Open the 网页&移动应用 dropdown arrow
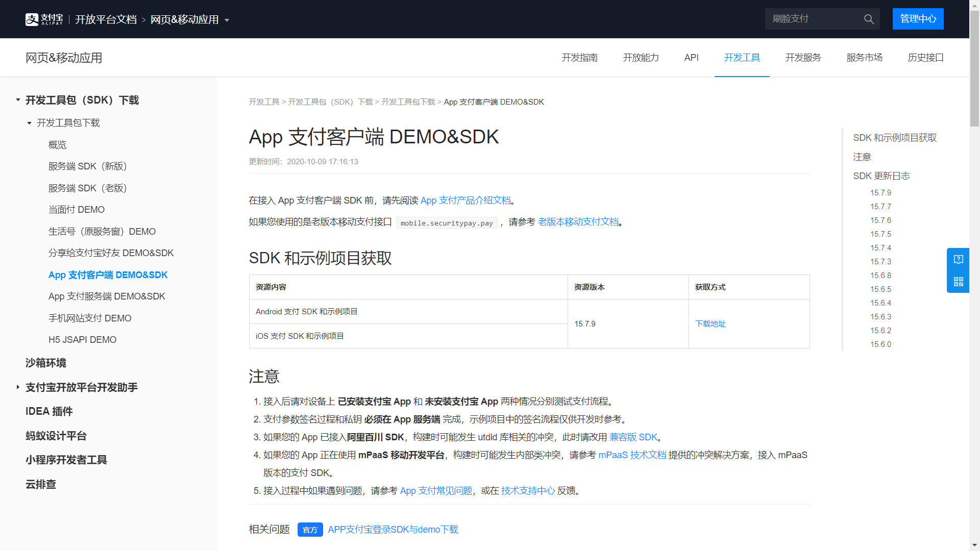 [227, 20]
